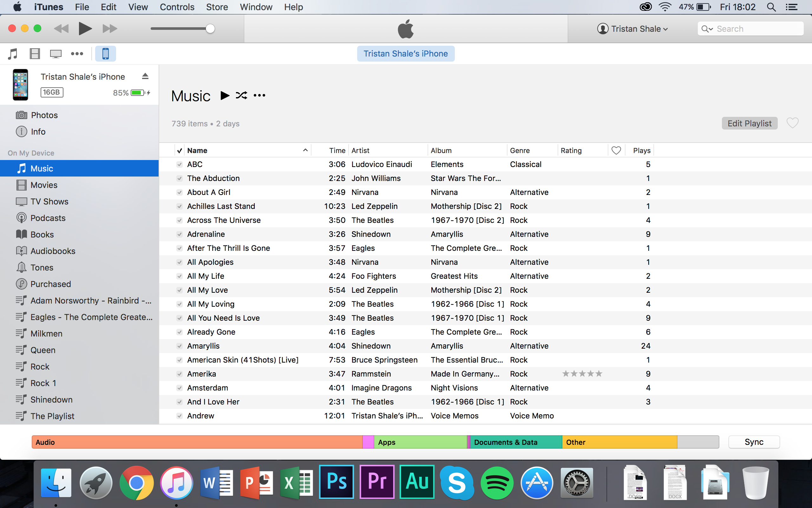Uncheck the Achilles Last Stand checkbox
This screenshot has height=508, width=812.
180,206
